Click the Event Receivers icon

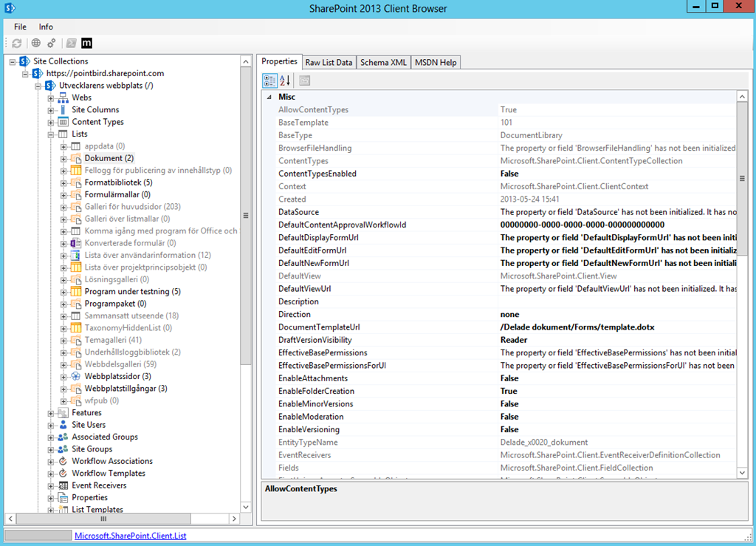(x=63, y=485)
